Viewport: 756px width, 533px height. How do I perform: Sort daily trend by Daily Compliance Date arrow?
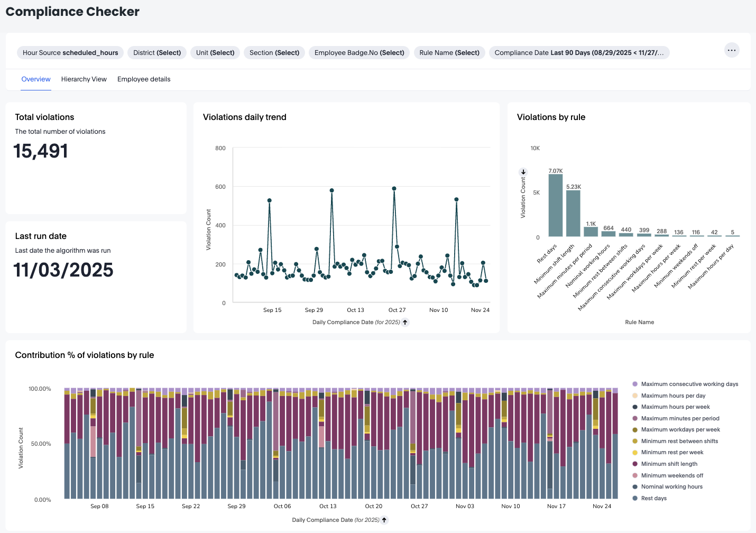(405, 322)
